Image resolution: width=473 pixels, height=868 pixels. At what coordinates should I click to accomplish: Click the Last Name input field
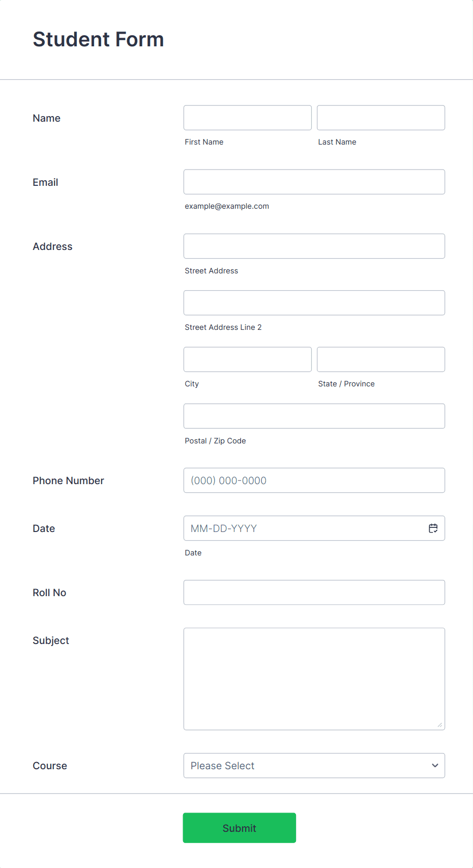[380, 118]
